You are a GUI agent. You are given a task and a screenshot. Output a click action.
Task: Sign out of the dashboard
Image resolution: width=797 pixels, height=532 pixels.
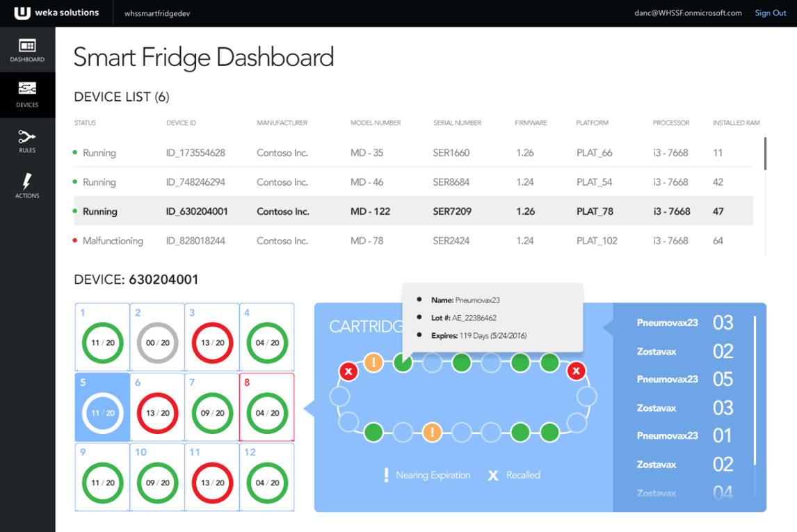tap(770, 13)
